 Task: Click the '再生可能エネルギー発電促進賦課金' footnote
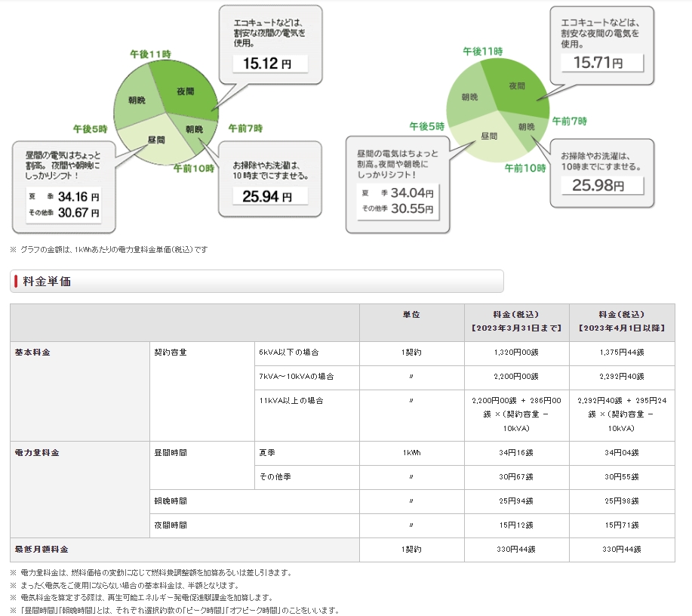click(x=141, y=598)
